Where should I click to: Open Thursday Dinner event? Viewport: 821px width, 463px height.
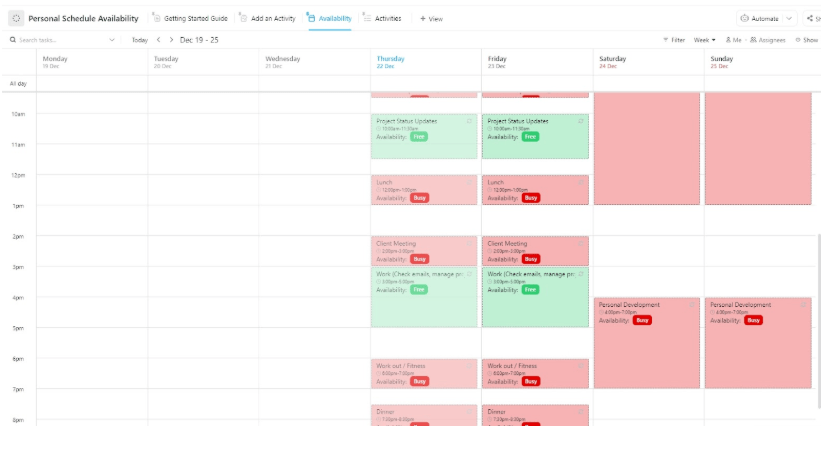click(x=424, y=415)
